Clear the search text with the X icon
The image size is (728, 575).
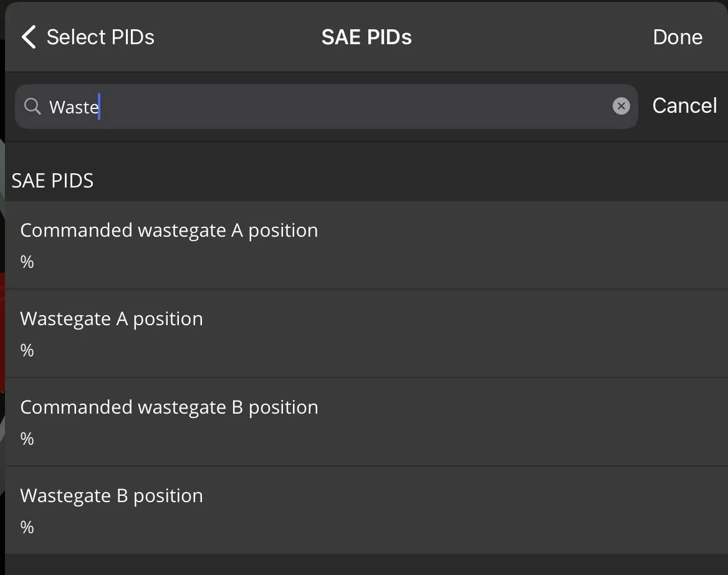621,107
